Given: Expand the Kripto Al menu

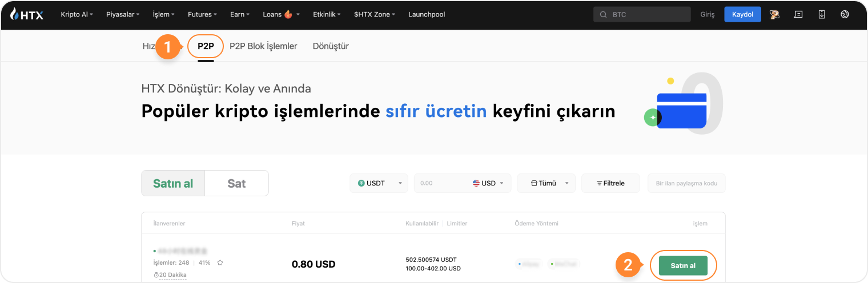Looking at the screenshot, I should 77,14.
